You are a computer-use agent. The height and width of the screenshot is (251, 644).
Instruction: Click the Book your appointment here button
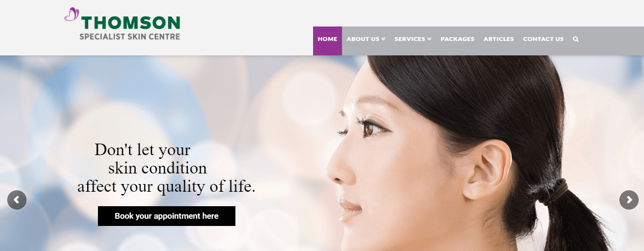point(166,216)
